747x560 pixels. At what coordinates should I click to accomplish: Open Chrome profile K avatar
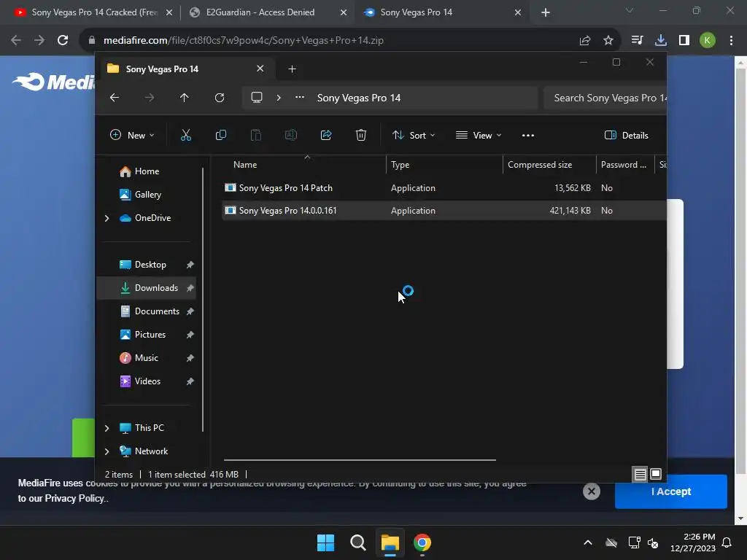point(708,41)
